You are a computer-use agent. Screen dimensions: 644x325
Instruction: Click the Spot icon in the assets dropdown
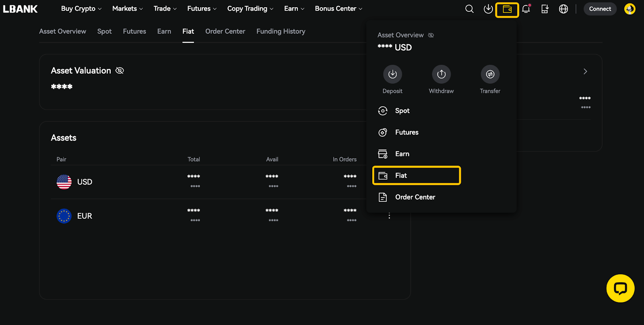coord(383,111)
